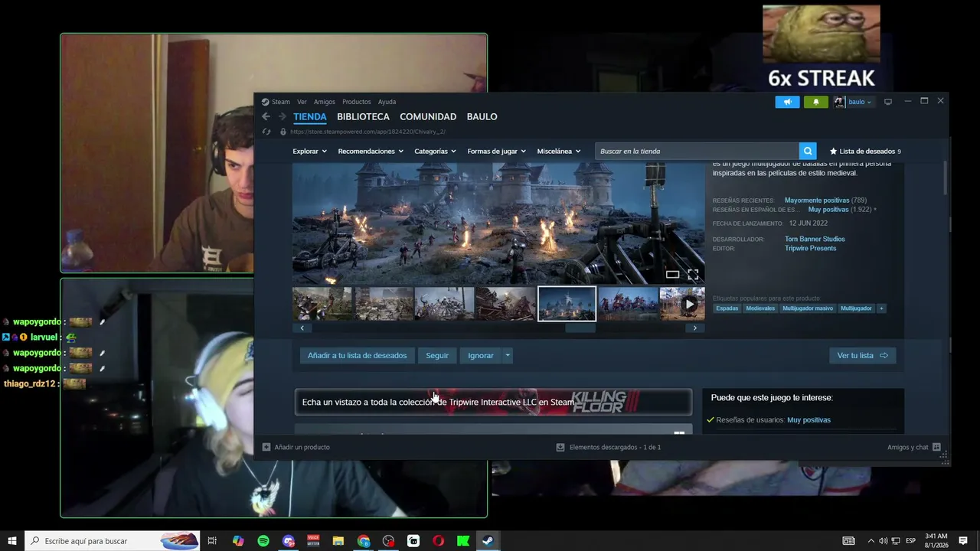980x551 pixels.
Task: Click the store search magnifier button
Action: point(807,151)
